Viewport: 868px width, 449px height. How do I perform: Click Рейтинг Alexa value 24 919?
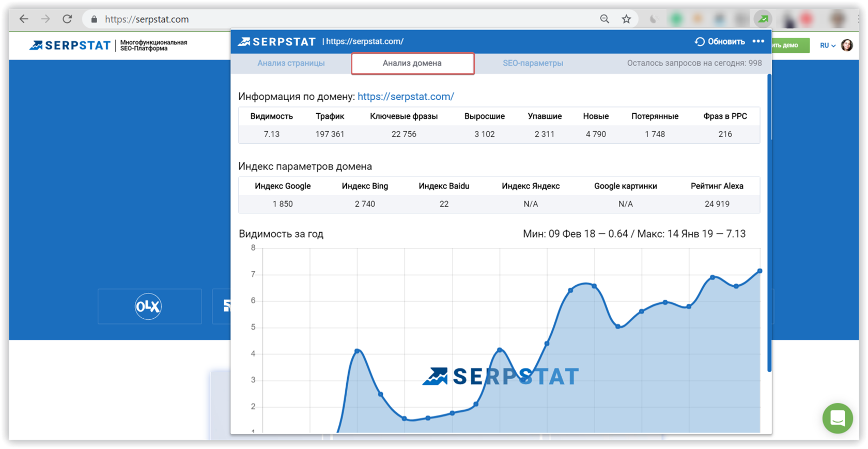[717, 204]
